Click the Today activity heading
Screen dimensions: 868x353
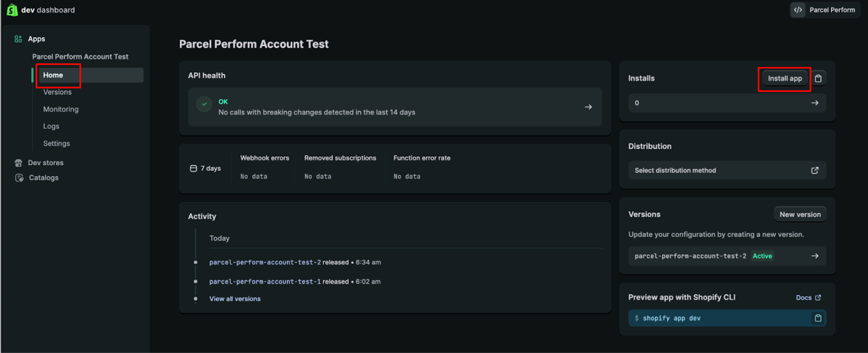(x=220, y=238)
